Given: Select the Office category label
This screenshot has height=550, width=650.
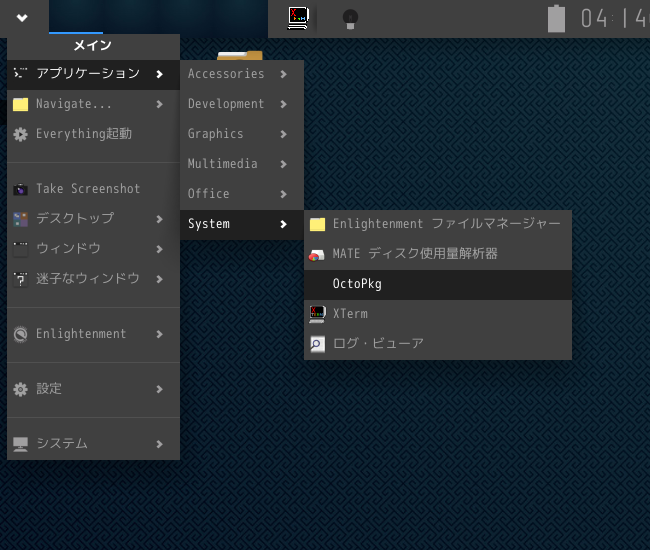Looking at the screenshot, I should 209,194.
